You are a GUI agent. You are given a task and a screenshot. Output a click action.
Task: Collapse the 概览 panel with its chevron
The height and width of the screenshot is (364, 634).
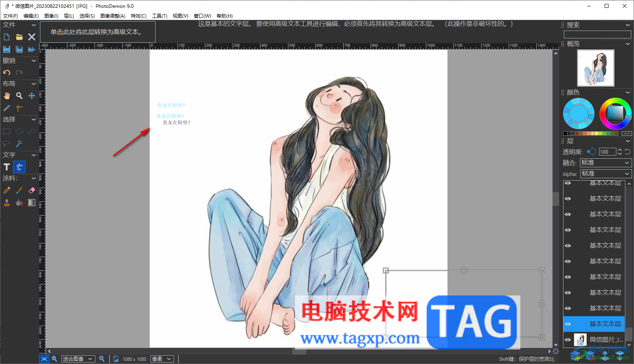click(628, 44)
